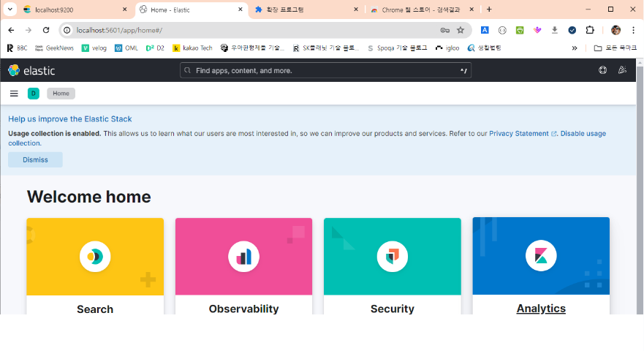Open the all bookmarks folder
The height and width of the screenshot is (351, 644).
tap(615, 48)
